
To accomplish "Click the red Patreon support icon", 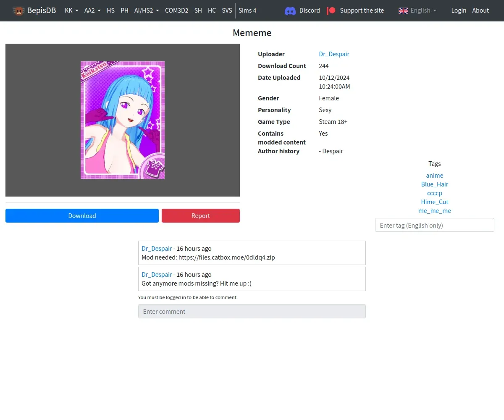I will pos(331,10).
